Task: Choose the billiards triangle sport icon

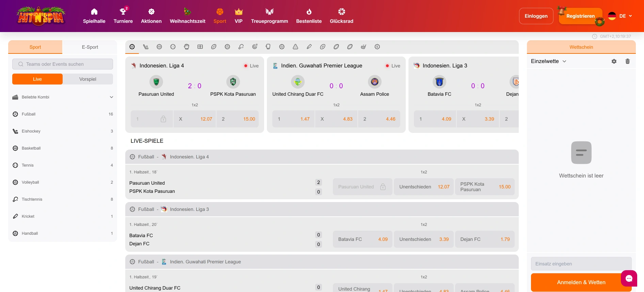Action: click(295, 47)
